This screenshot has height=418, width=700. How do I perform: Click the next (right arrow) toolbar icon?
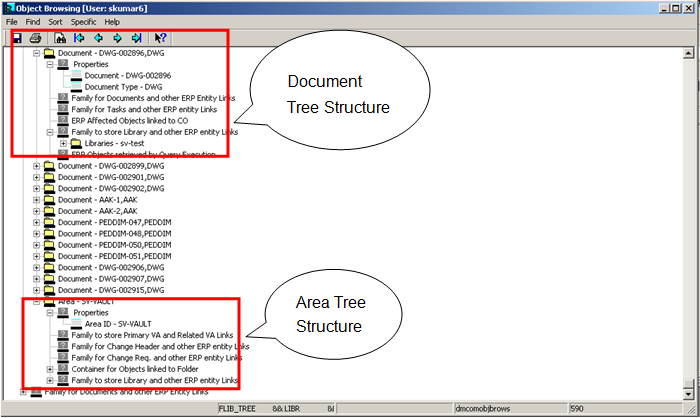pyautogui.click(x=117, y=38)
